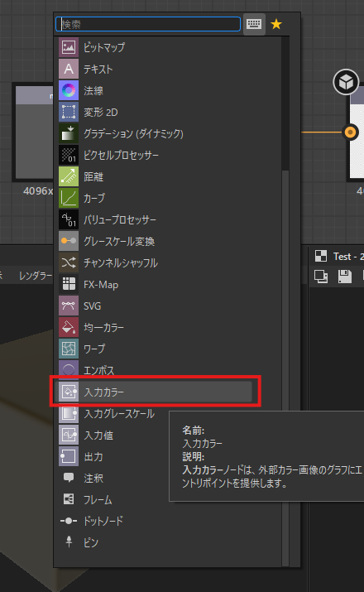
Task: Click the SVG node entry
Action: 155,306
